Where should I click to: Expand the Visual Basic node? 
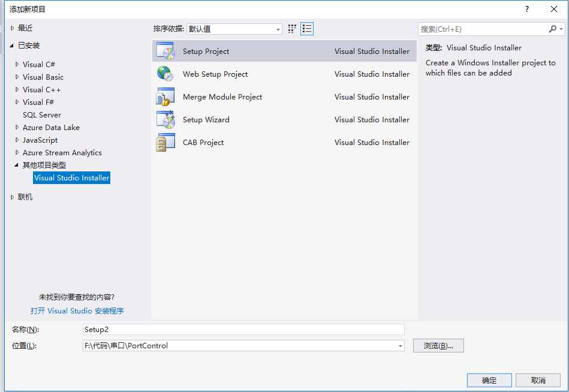click(17, 77)
